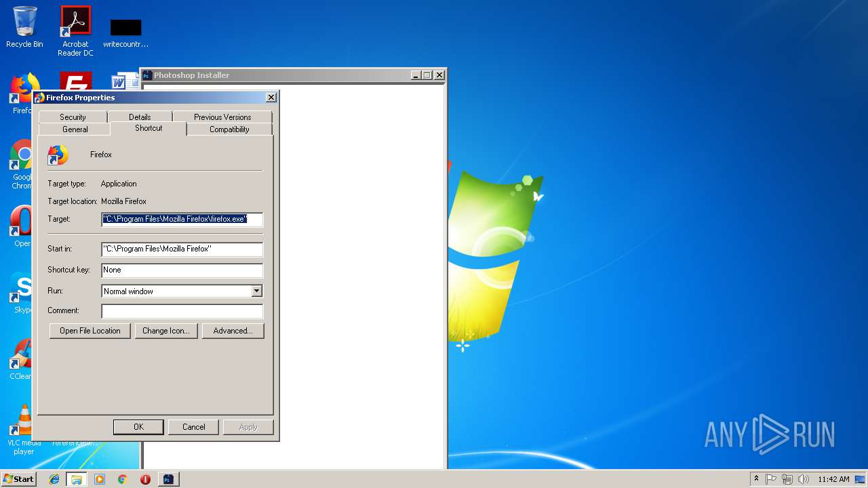
Task: Click the Firefox Properties title bar icon
Action: point(39,98)
